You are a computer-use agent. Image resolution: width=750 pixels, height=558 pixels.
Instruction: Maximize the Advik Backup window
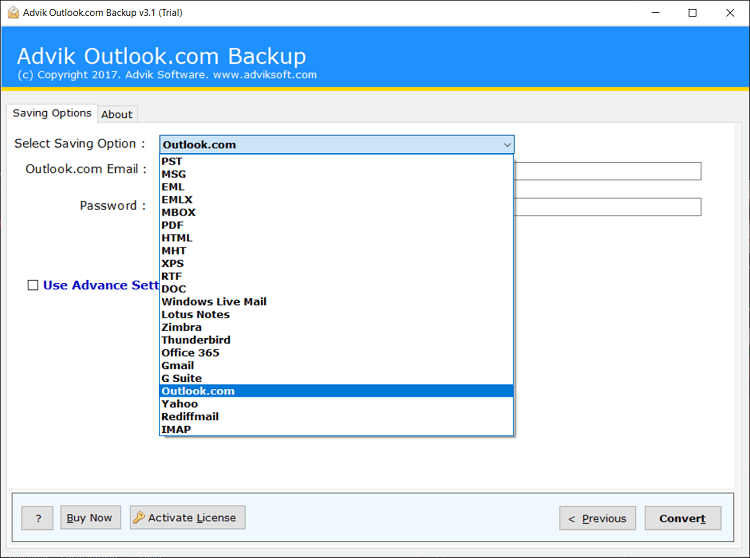point(692,13)
